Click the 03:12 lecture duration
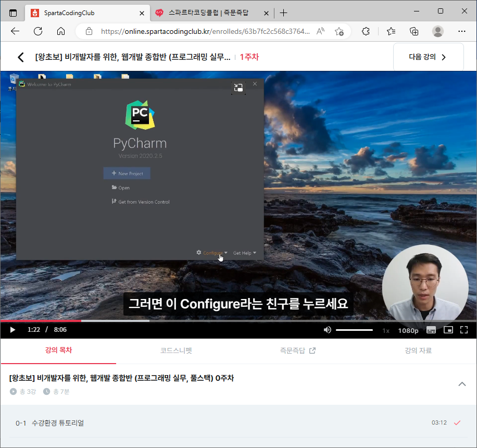The height and width of the screenshot is (448, 477). (439, 423)
